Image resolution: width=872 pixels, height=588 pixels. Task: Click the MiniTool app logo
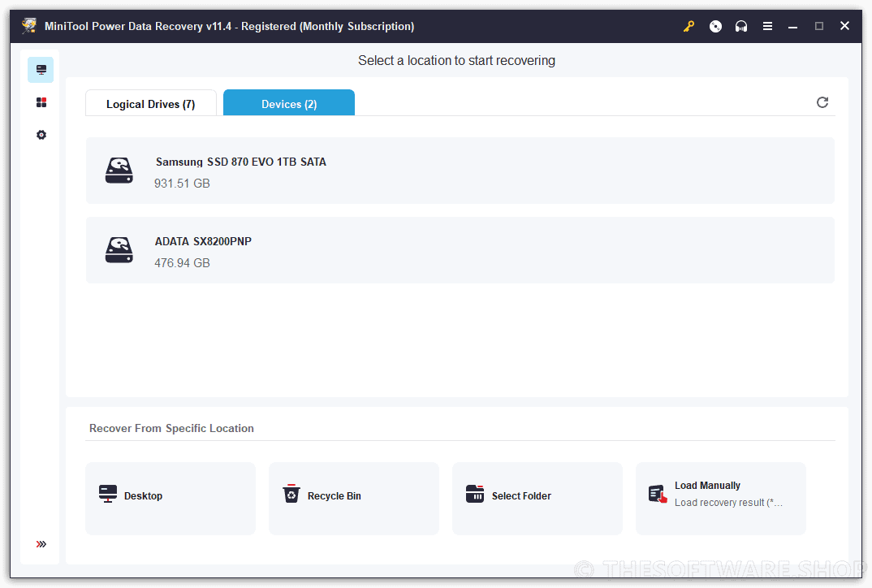pyautogui.click(x=29, y=26)
